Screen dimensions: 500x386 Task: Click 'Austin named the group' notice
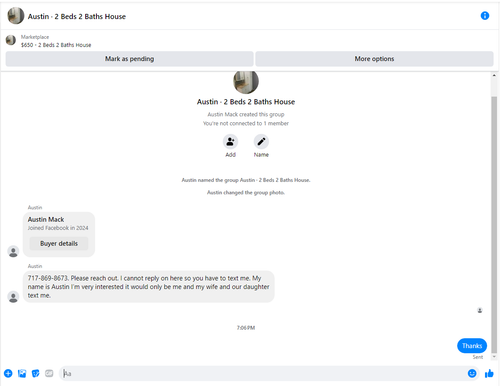[x=246, y=180]
